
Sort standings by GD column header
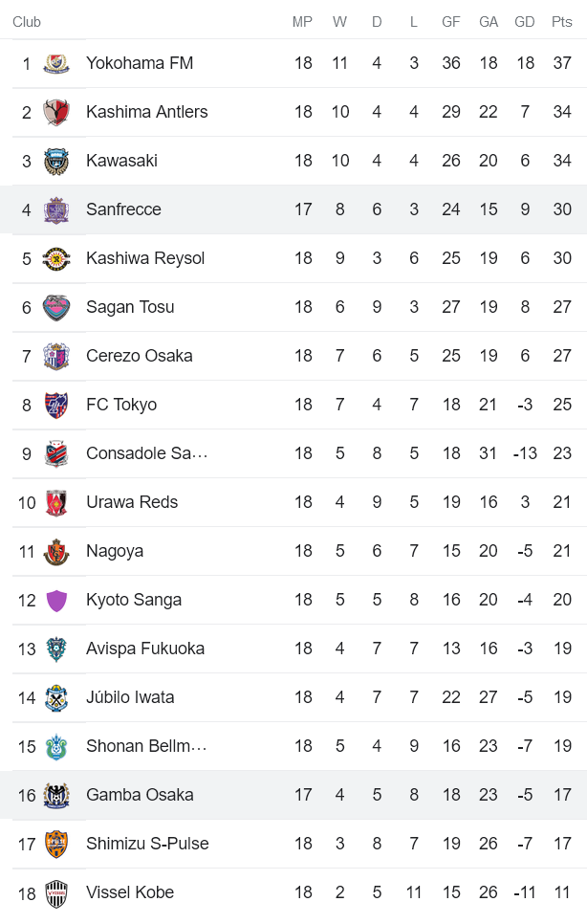524,21
